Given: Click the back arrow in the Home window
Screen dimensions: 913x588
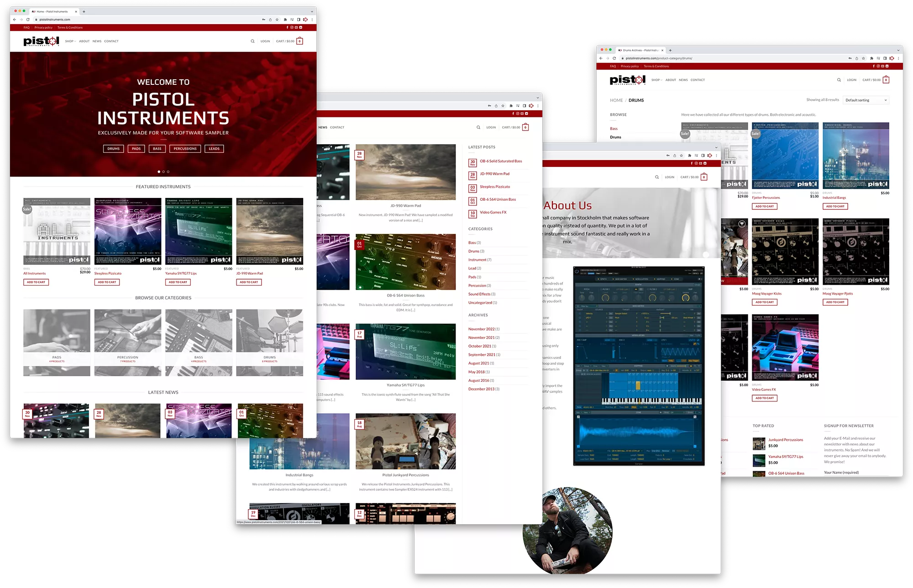Looking at the screenshot, I should click(x=15, y=20).
